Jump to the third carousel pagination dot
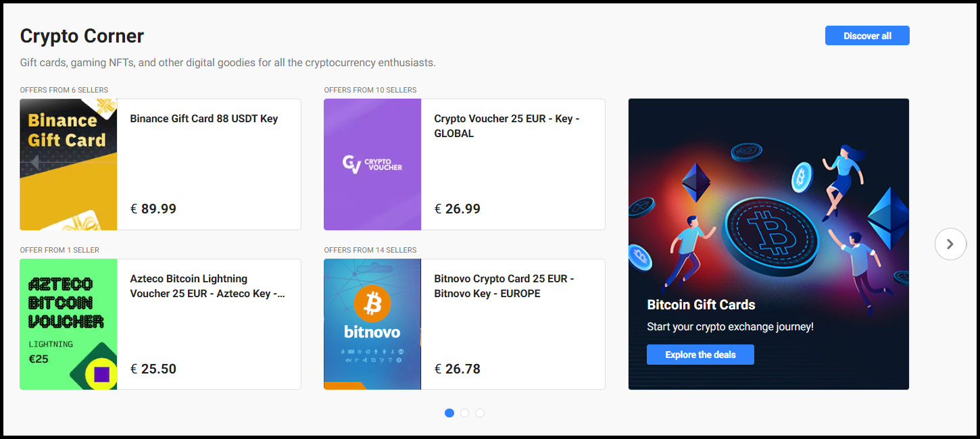980x439 pixels. click(x=480, y=413)
